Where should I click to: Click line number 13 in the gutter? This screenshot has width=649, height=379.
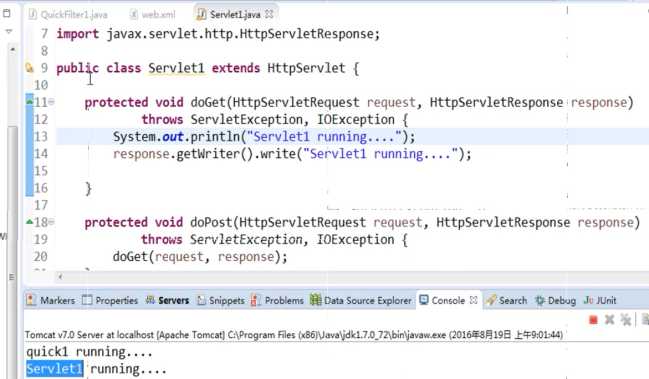[x=41, y=137]
